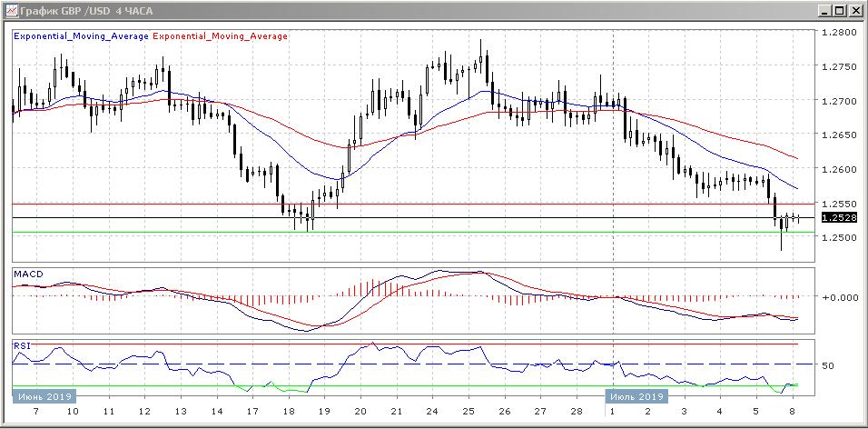Select the blue Exponential_Moving_Average legend label

(x=81, y=36)
